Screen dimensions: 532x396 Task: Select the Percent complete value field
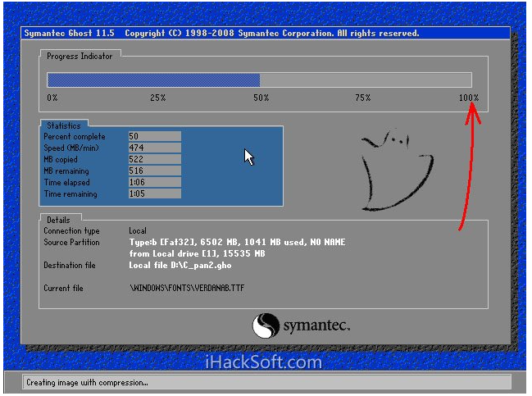(x=154, y=136)
